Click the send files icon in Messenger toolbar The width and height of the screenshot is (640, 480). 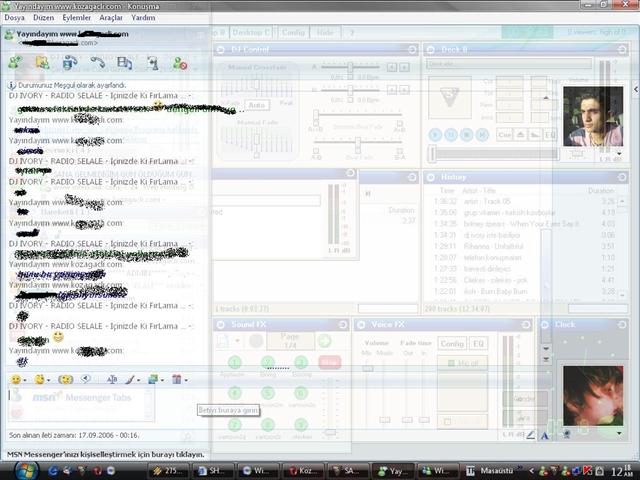(x=42, y=62)
